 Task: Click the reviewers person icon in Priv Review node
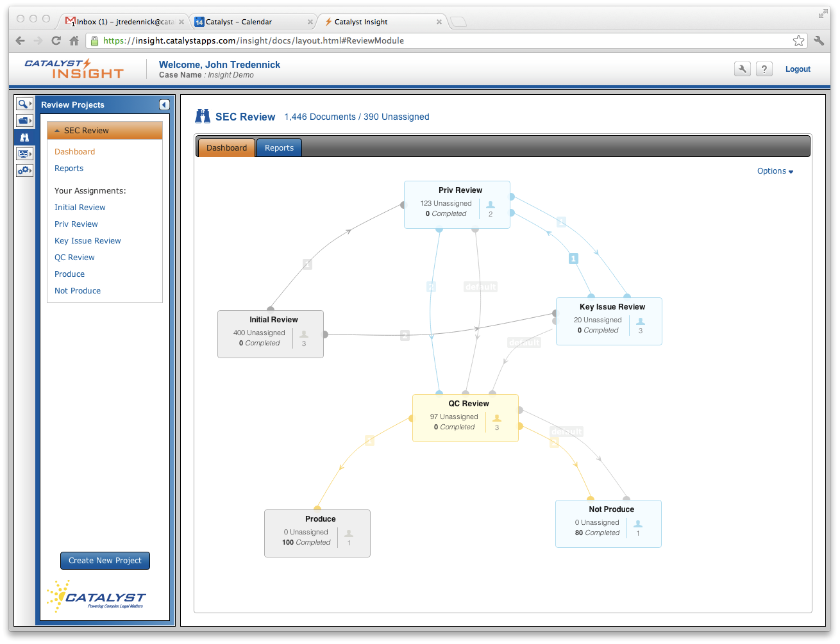click(x=491, y=205)
